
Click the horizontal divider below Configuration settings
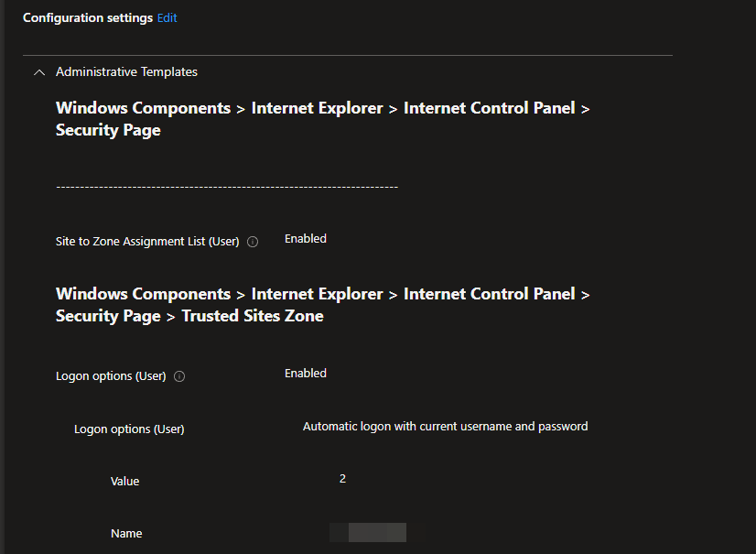(348, 56)
